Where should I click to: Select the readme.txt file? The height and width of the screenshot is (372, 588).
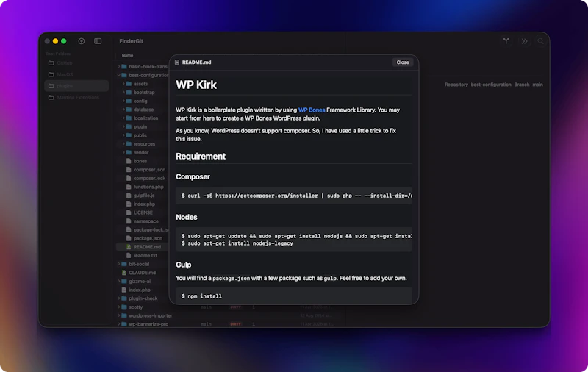click(x=145, y=256)
